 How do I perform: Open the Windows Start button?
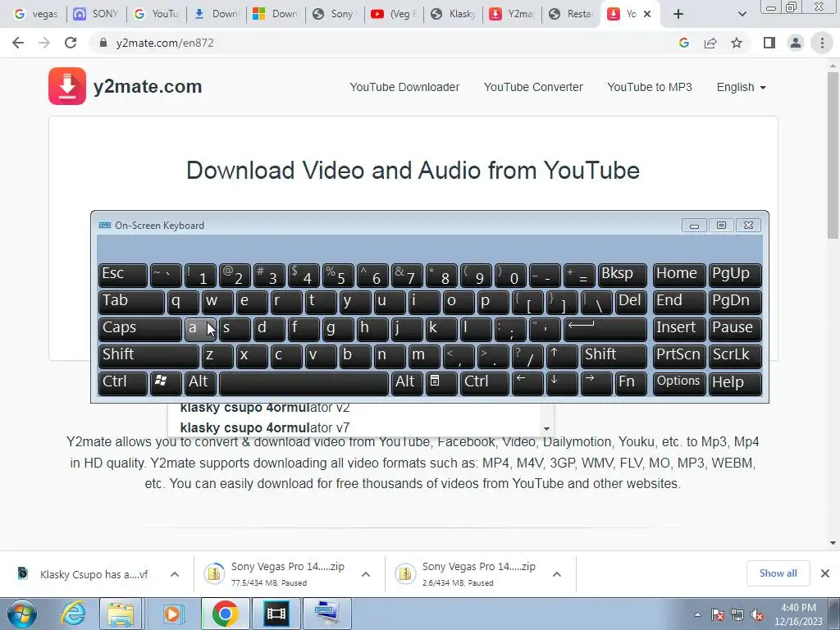tap(21, 614)
